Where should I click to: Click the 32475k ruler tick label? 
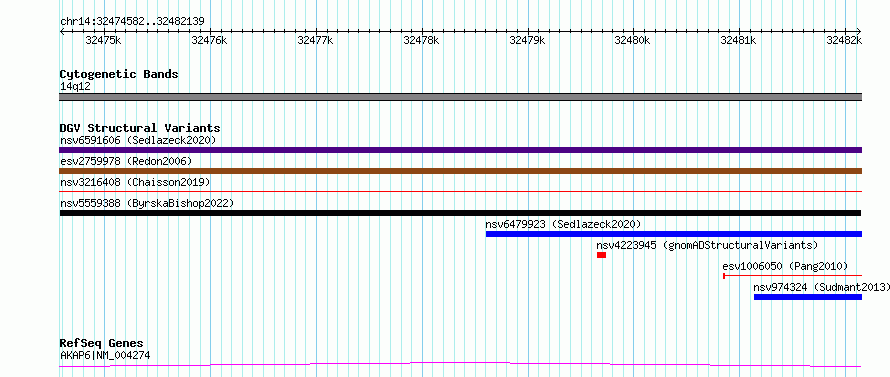point(103,40)
